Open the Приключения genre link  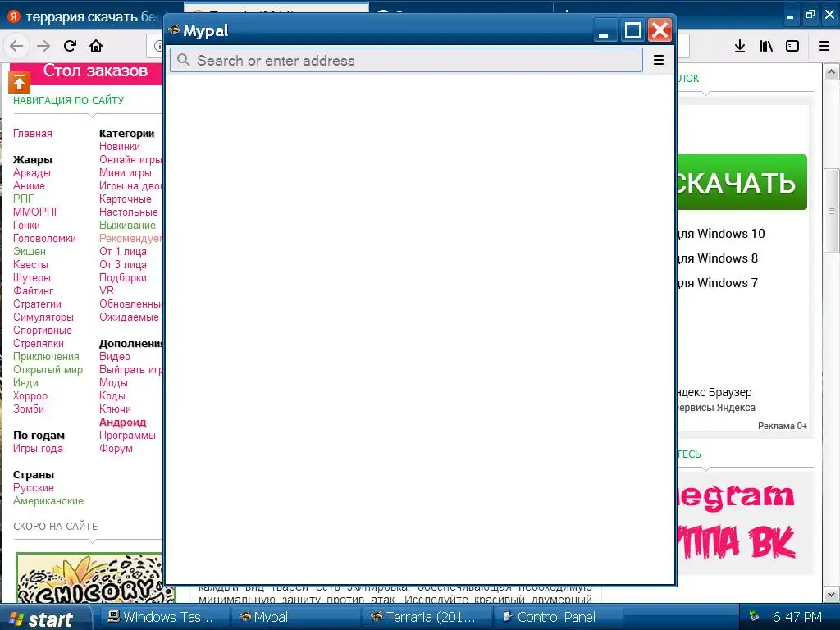(x=46, y=356)
